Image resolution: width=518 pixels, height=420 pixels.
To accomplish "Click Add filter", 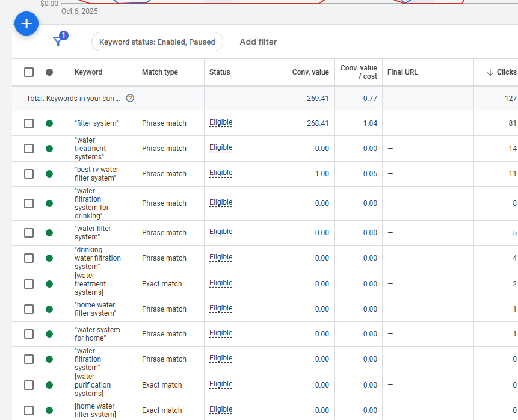I will (258, 42).
